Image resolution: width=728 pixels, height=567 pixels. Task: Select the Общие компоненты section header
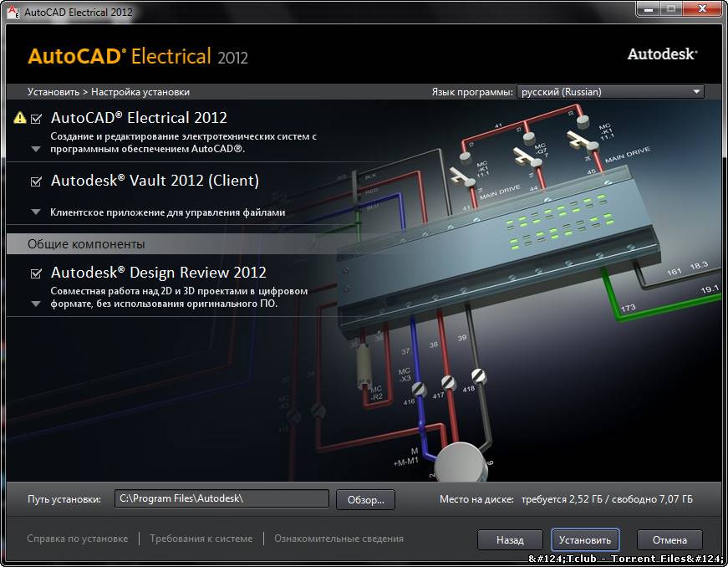86,244
